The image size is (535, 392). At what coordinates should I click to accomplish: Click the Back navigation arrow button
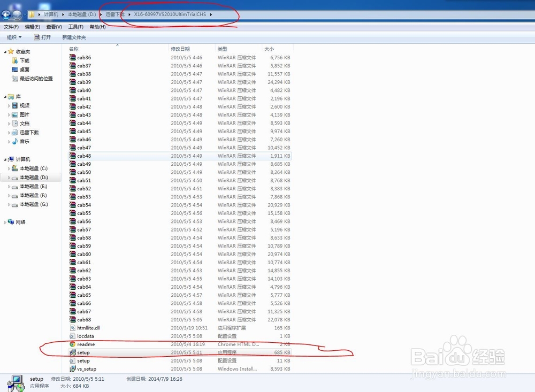[x=6, y=14]
